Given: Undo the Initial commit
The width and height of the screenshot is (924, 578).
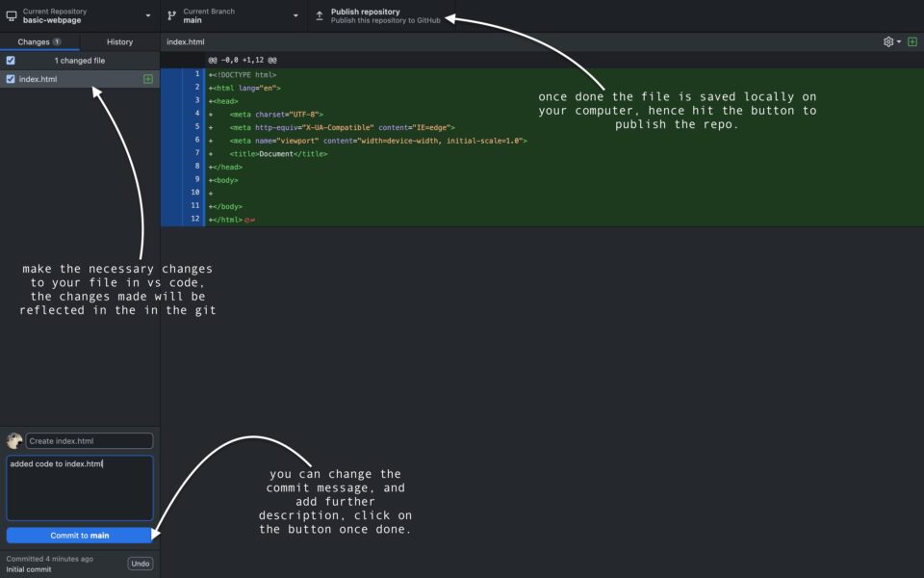Looking at the screenshot, I should 140,563.
